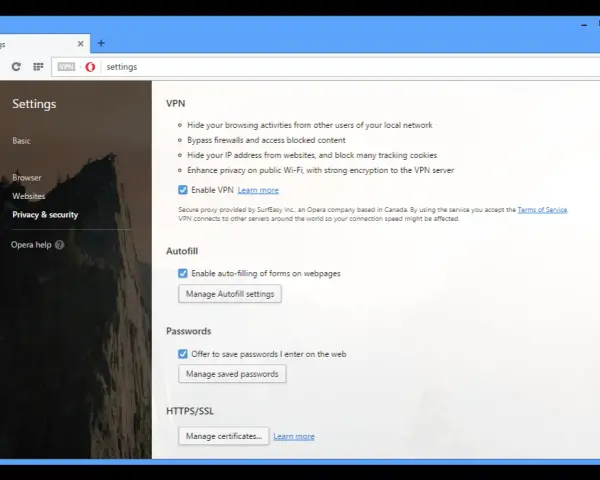Click the VPN badge in address bar
The width and height of the screenshot is (600, 480).
pyautogui.click(x=66, y=67)
